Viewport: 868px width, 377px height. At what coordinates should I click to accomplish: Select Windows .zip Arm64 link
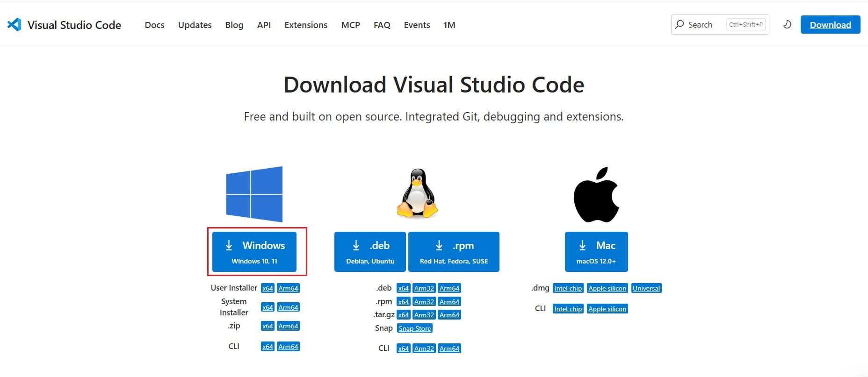click(288, 326)
